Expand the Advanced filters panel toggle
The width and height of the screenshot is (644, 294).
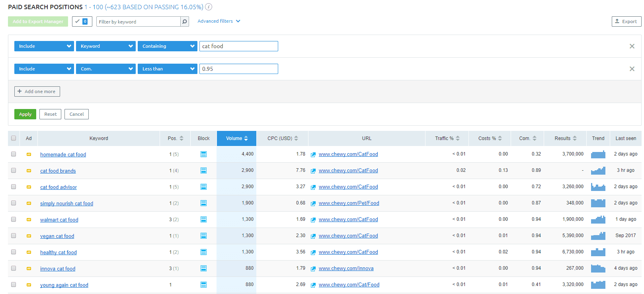(219, 21)
